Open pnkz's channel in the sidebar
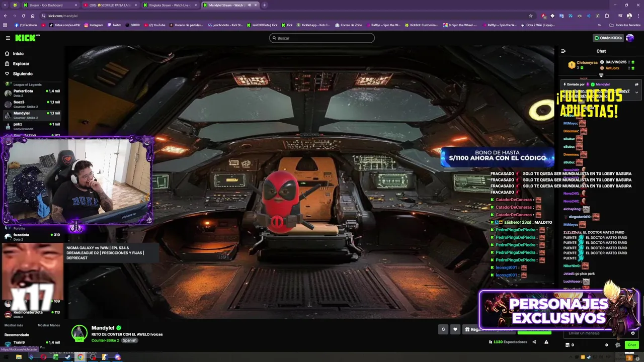Viewport: 644px width, 362px height. click(32, 126)
